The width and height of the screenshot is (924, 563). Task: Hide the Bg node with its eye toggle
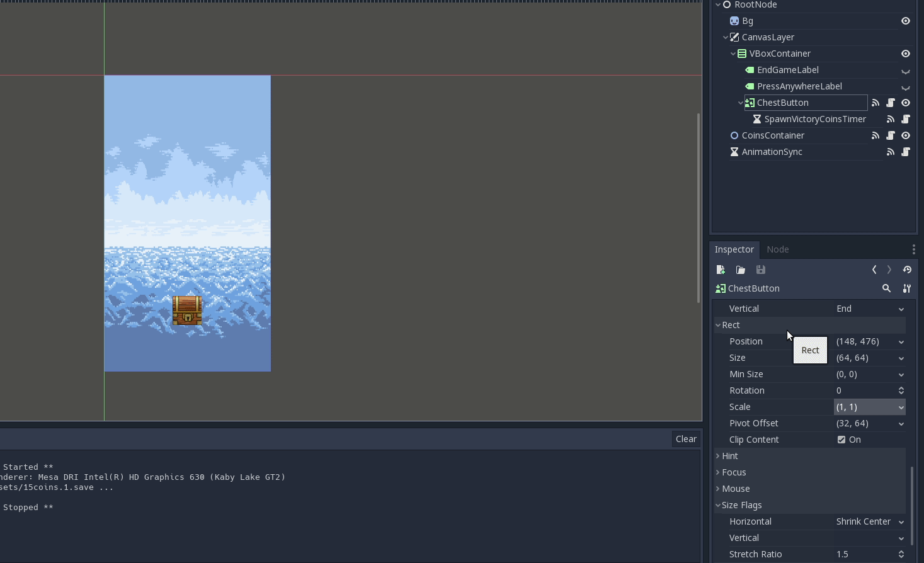point(906,21)
